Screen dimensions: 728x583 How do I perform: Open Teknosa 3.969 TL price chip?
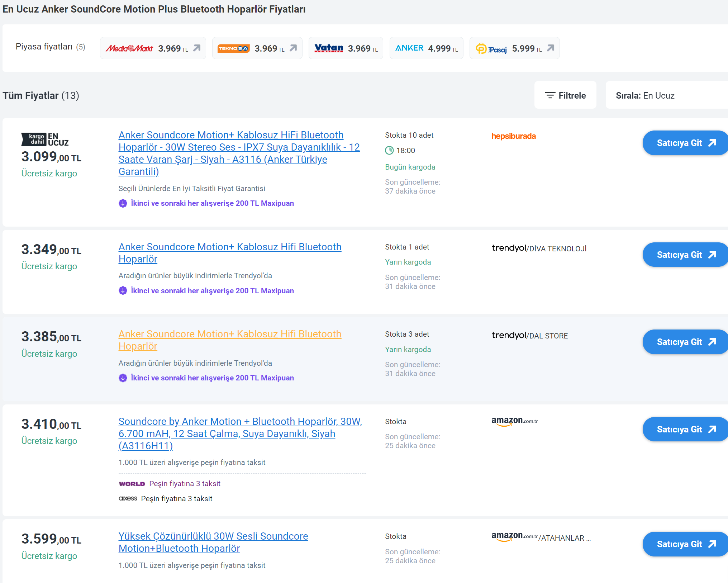257,48
